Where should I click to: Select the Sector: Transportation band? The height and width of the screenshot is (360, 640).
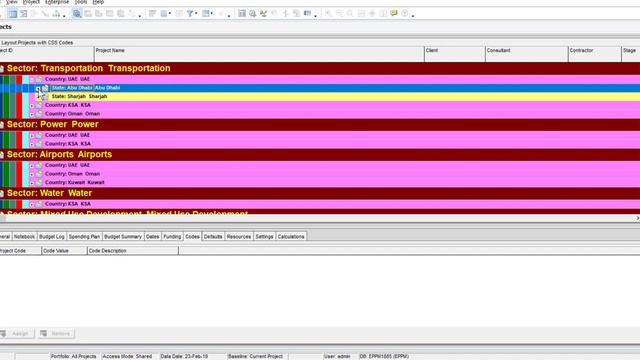point(320,69)
